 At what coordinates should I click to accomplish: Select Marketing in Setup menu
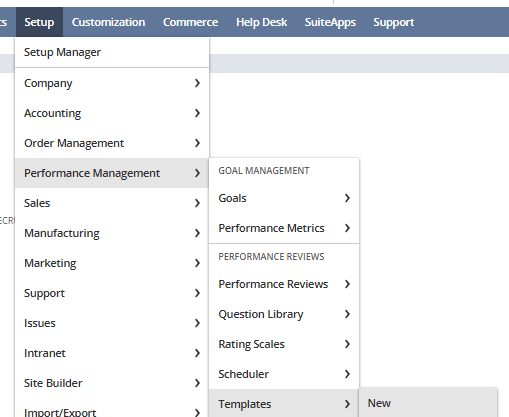pos(112,263)
